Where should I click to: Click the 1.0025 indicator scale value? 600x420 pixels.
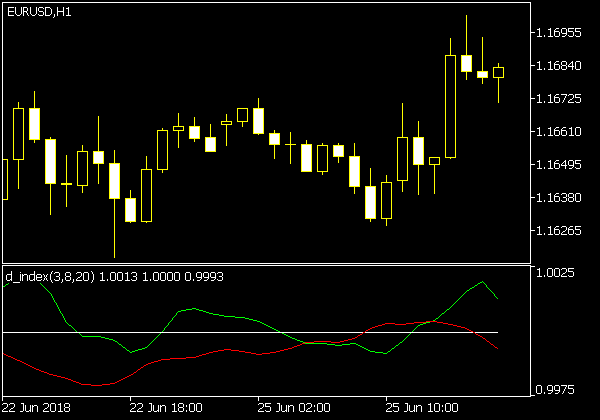(556, 272)
